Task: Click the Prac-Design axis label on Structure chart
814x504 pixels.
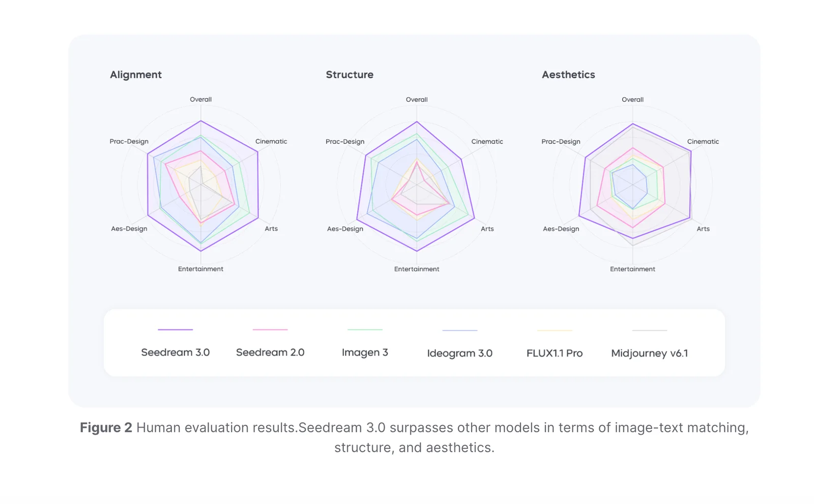Action: point(345,141)
